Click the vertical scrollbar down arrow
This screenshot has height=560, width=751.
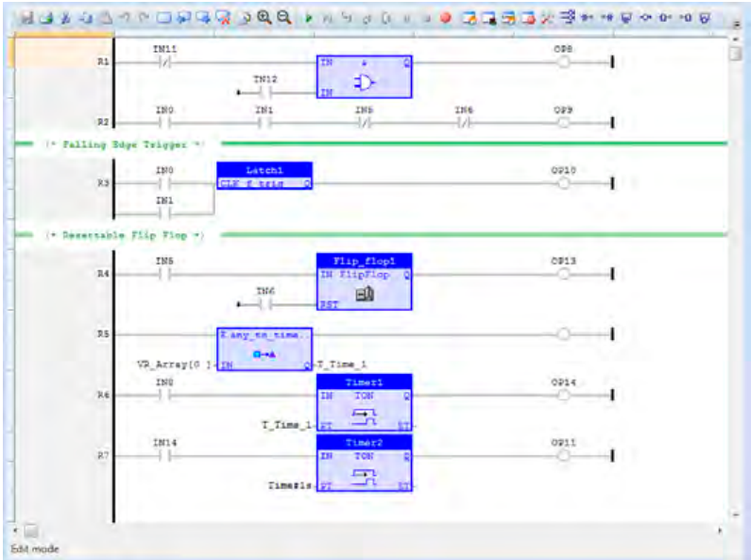[x=736, y=515]
